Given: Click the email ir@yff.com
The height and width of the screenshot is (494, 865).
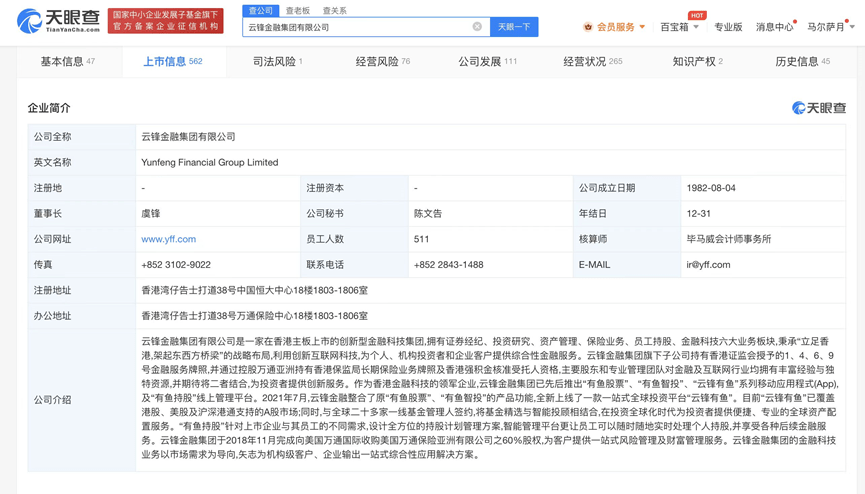Looking at the screenshot, I should [708, 265].
